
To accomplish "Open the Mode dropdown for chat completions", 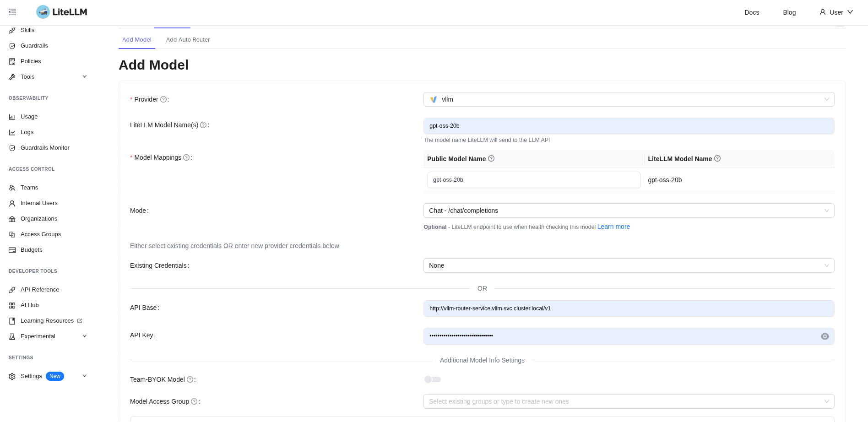I will 629,211.
